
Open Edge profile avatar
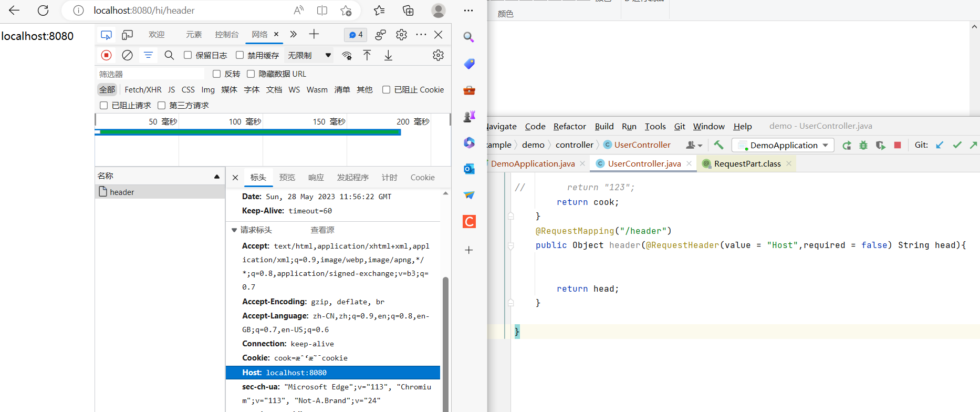[x=438, y=10]
